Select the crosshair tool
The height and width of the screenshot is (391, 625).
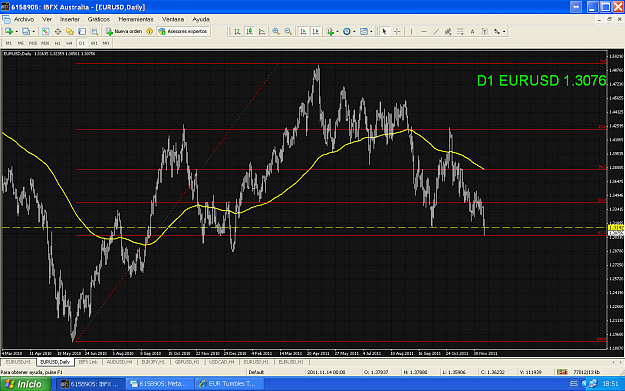click(397, 31)
